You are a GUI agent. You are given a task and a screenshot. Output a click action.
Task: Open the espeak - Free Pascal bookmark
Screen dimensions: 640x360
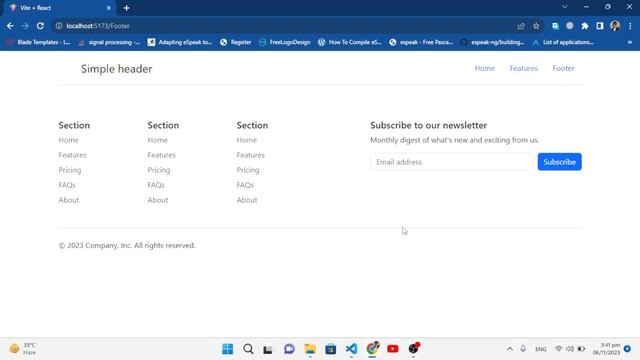(421, 42)
